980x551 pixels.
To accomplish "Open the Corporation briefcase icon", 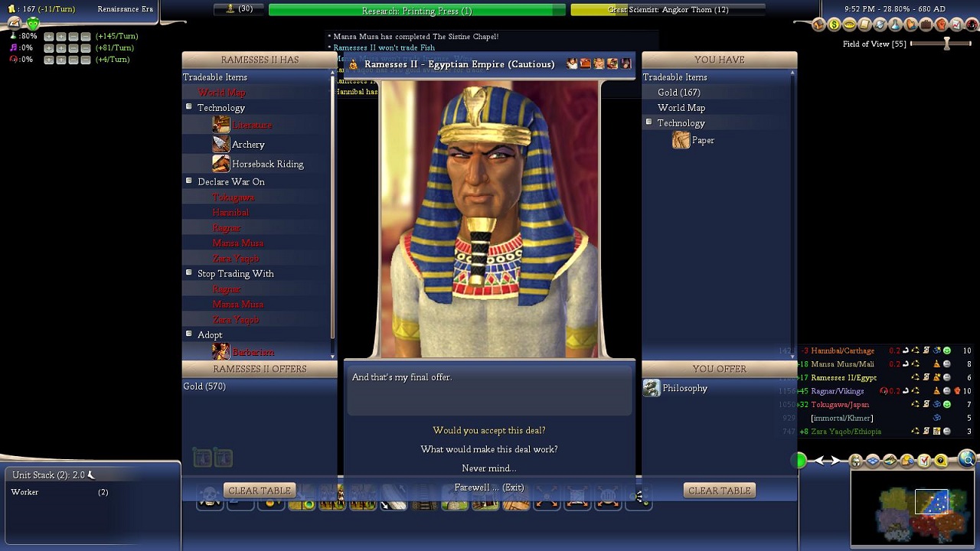I will [926, 24].
